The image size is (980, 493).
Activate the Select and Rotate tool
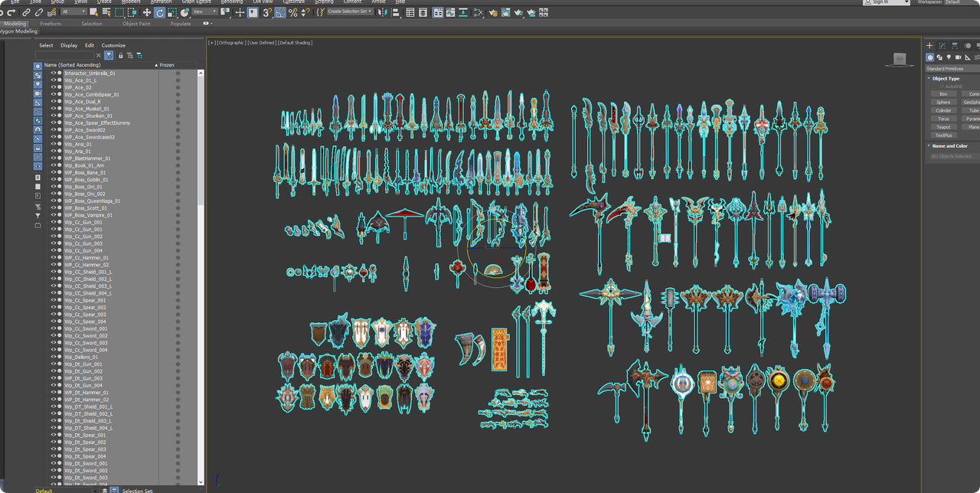pos(159,12)
